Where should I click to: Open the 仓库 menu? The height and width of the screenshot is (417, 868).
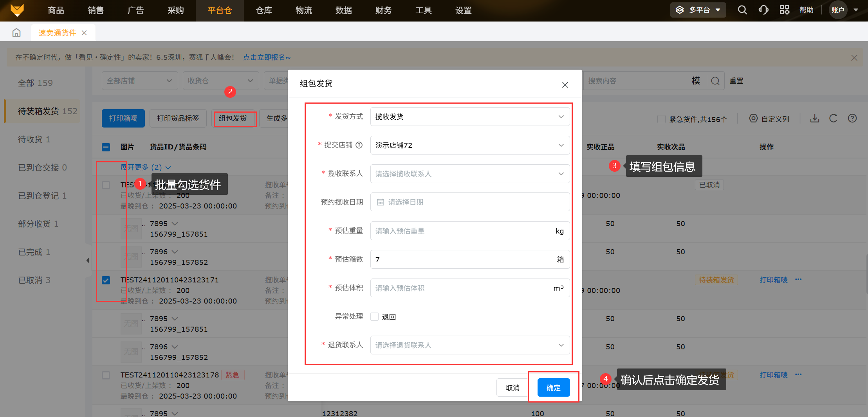(x=263, y=11)
